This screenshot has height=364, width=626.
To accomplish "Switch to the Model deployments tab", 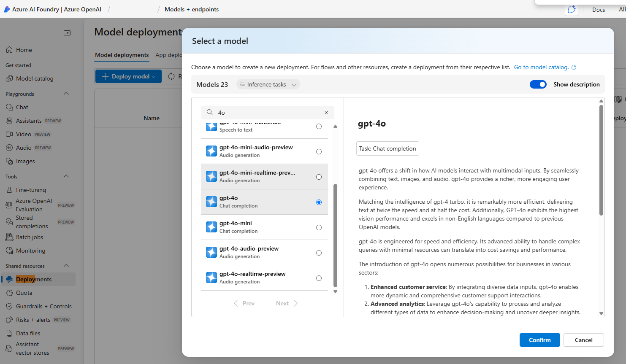I will click(122, 55).
